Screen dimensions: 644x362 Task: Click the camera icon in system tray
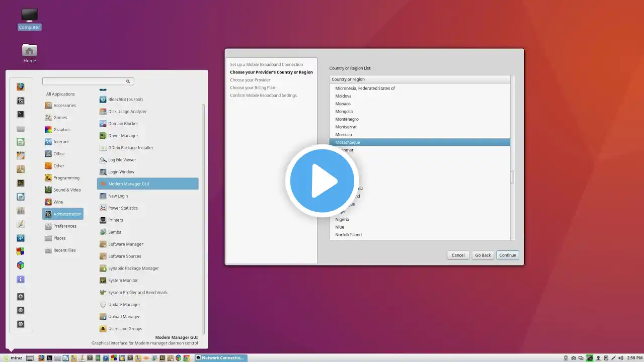pyautogui.click(x=574, y=358)
